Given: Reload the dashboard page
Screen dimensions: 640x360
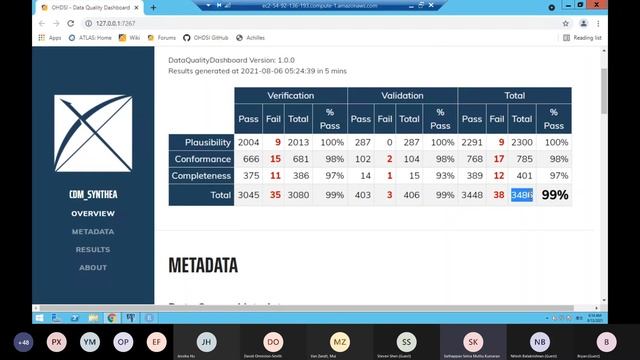Looking at the screenshot, I should [x=71, y=24].
